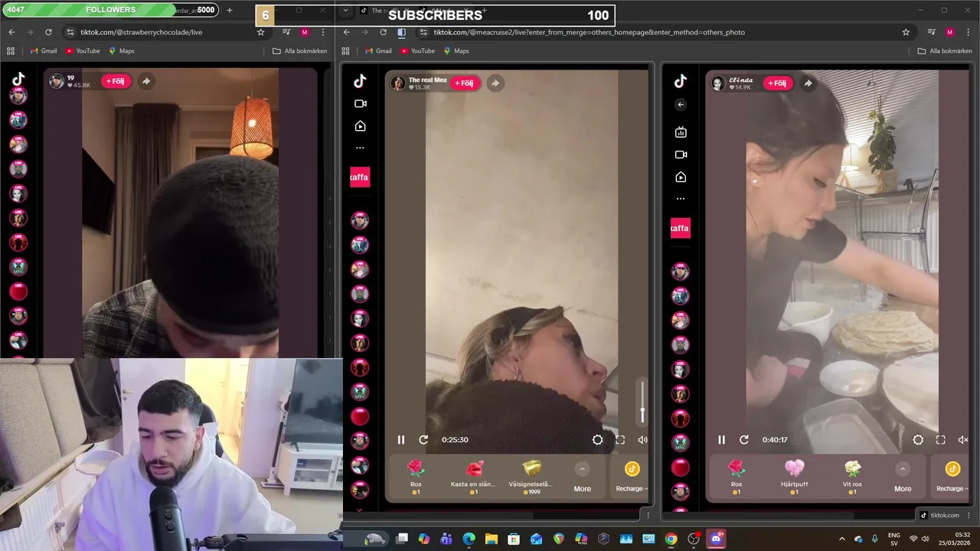Click the TikTok logo in the left browser window
This screenshot has height=551, width=980.
click(18, 79)
